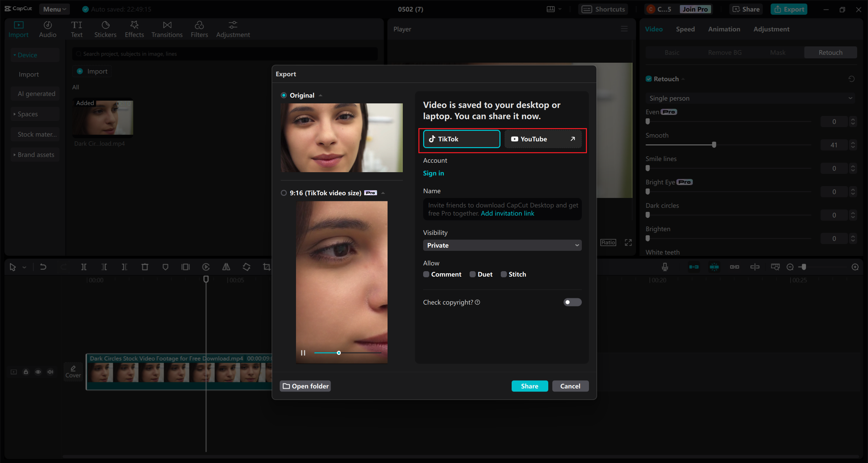The image size is (868, 463).
Task: Click the delete clip trash icon
Action: pos(145,267)
